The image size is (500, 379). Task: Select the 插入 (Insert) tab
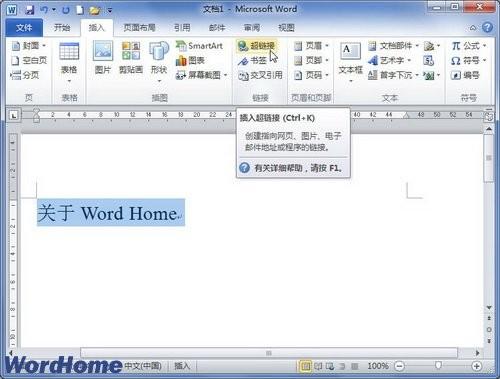click(97, 28)
